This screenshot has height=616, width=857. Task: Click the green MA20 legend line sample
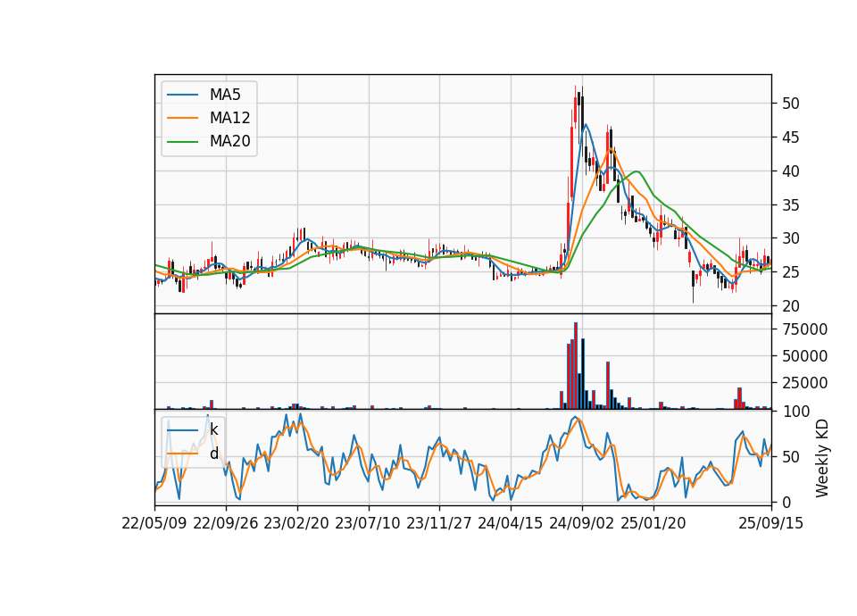182,142
